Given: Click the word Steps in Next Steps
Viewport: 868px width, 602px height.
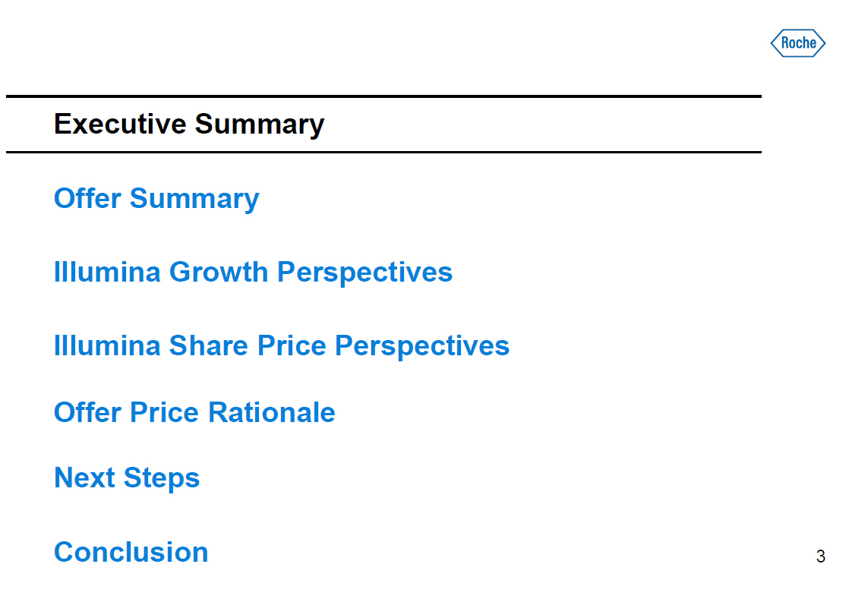Looking at the screenshot, I should coord(162,478).
